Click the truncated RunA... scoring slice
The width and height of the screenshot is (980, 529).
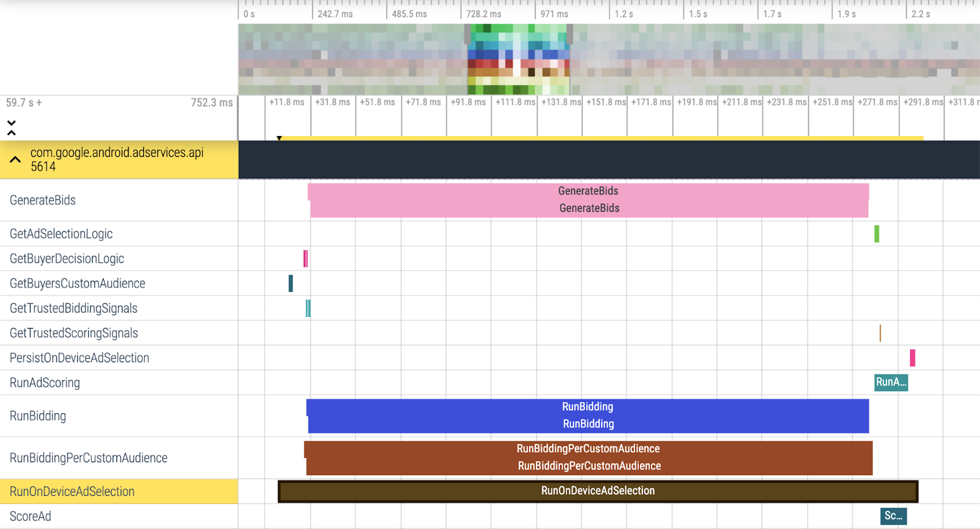(x=891, y=382)
